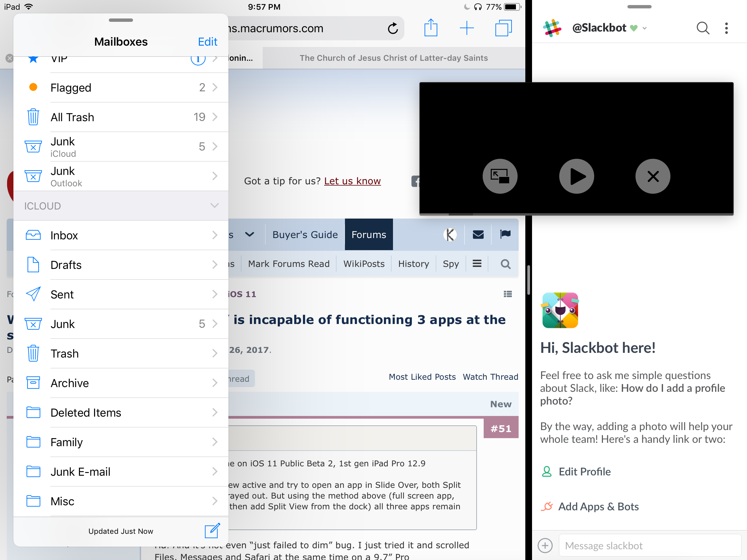Open Spy menu item
The width and height of the screenshot is (747, 560).
pyautogui.click(x=450, y=264)
